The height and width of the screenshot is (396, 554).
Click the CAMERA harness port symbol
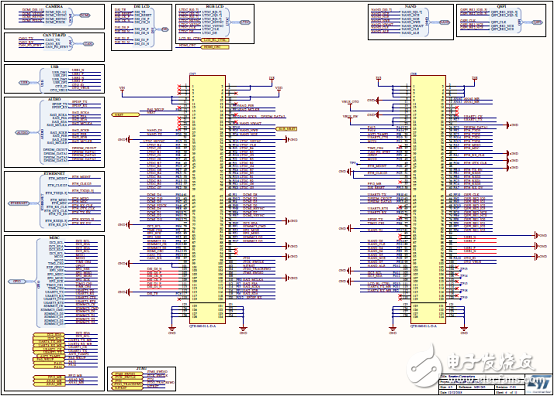pos(84,15)
